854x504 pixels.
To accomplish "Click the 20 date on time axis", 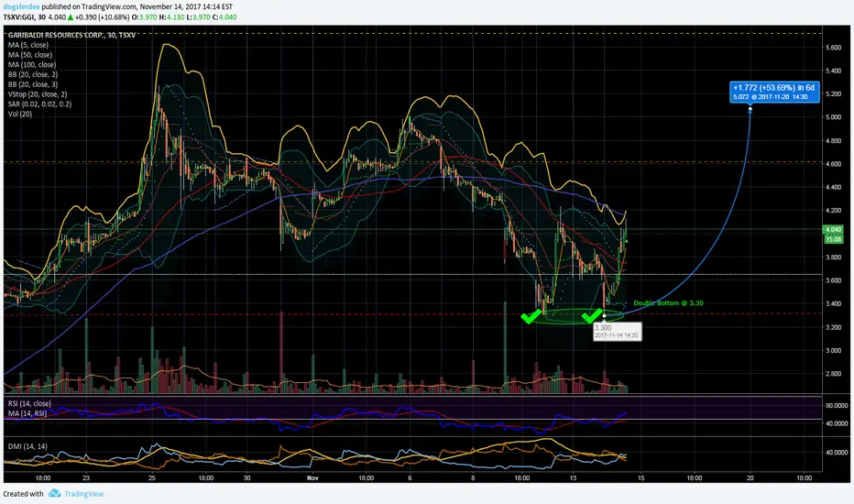I will (x=750, y=478).
